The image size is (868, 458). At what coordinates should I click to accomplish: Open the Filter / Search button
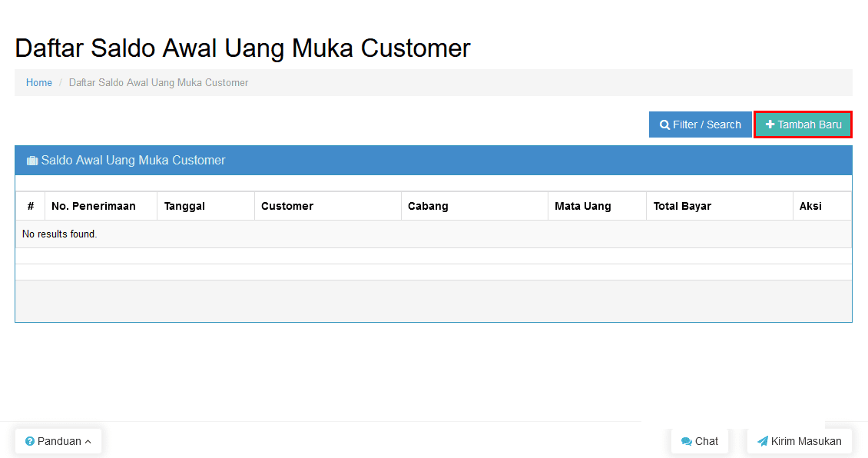700,124
